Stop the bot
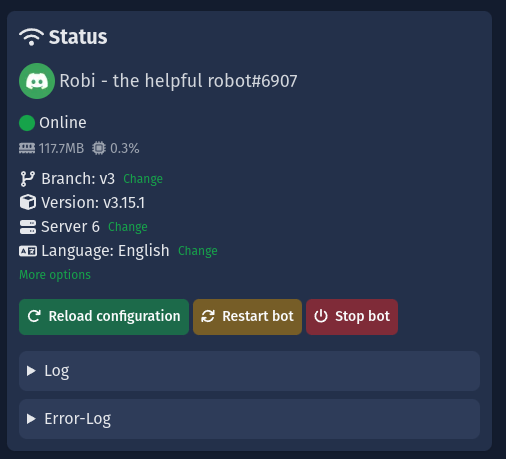 (x=352, y=317)
